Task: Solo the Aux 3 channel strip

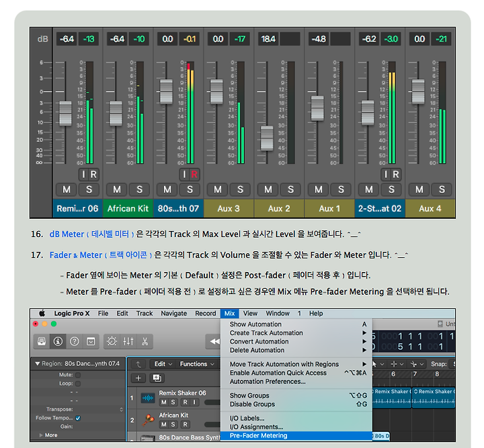Action: [x=240, y=189]
